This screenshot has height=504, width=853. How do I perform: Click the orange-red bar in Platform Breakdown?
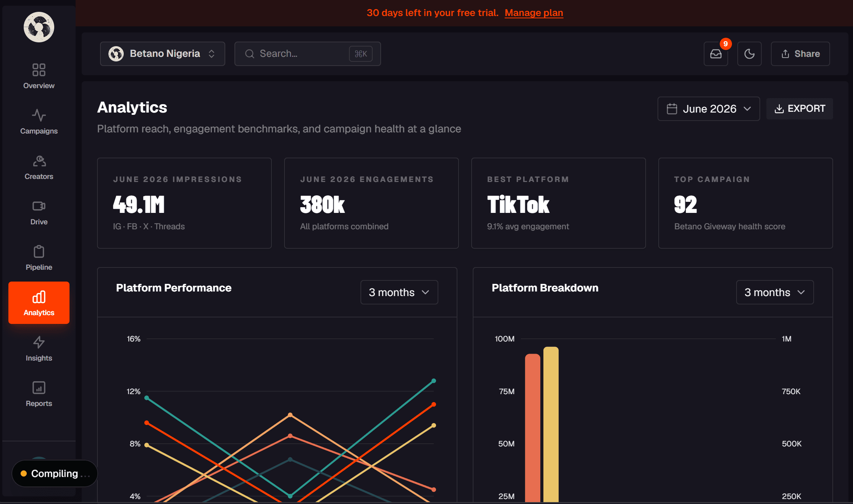tap(533, 428)
